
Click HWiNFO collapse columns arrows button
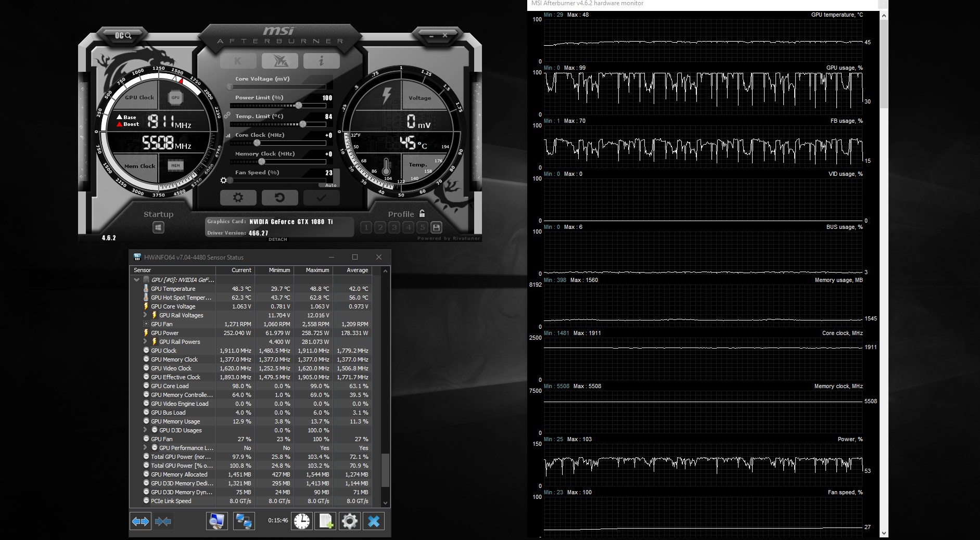(x=163, y=521)
